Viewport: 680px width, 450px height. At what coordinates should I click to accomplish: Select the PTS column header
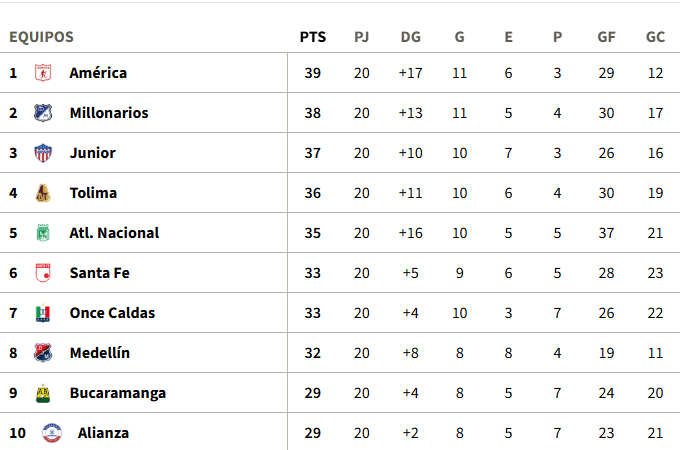click(313, 37)
